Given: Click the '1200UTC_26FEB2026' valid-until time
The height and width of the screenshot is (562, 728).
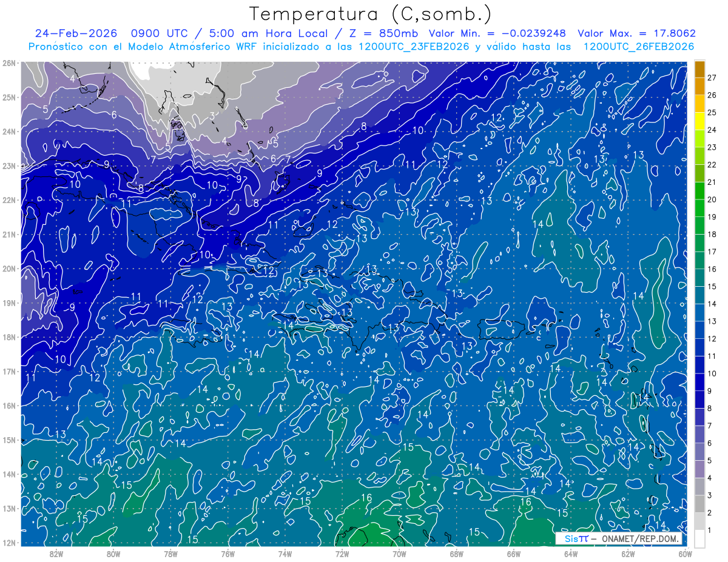Looking at the screenshot, I should (x=639, y=47).
